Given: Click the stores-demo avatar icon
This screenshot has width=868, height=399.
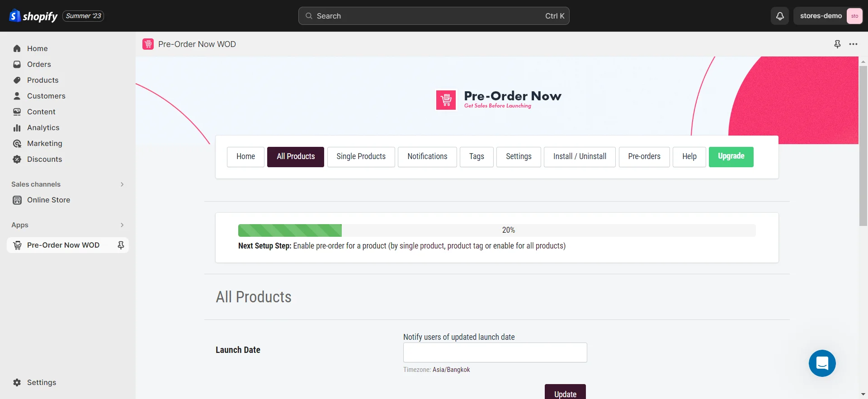Looking at the screenshot, I should (x=854, y=16).
